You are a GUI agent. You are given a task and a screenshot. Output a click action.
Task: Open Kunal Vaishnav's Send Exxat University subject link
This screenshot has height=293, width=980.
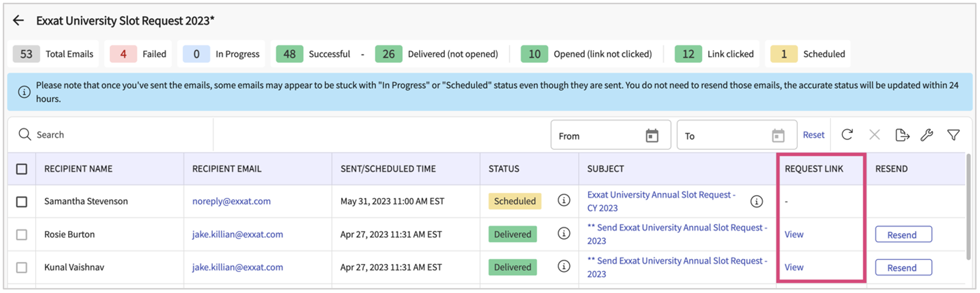coord(677,268)
